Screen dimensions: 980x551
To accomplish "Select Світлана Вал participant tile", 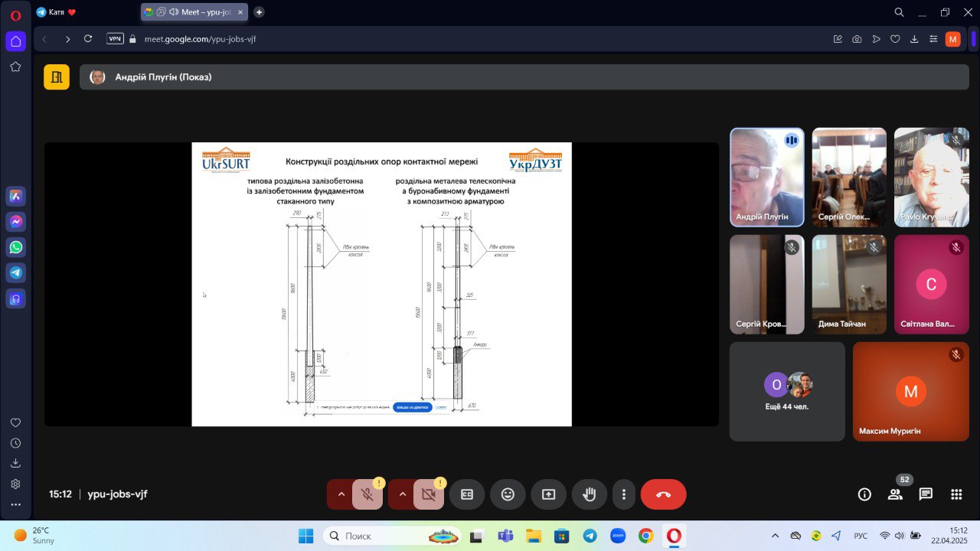I will tap(932, 284).
